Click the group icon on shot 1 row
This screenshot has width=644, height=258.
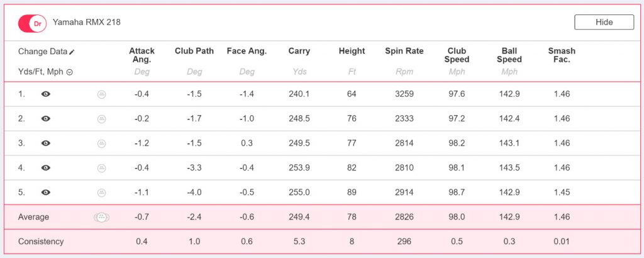coord(101,94)
